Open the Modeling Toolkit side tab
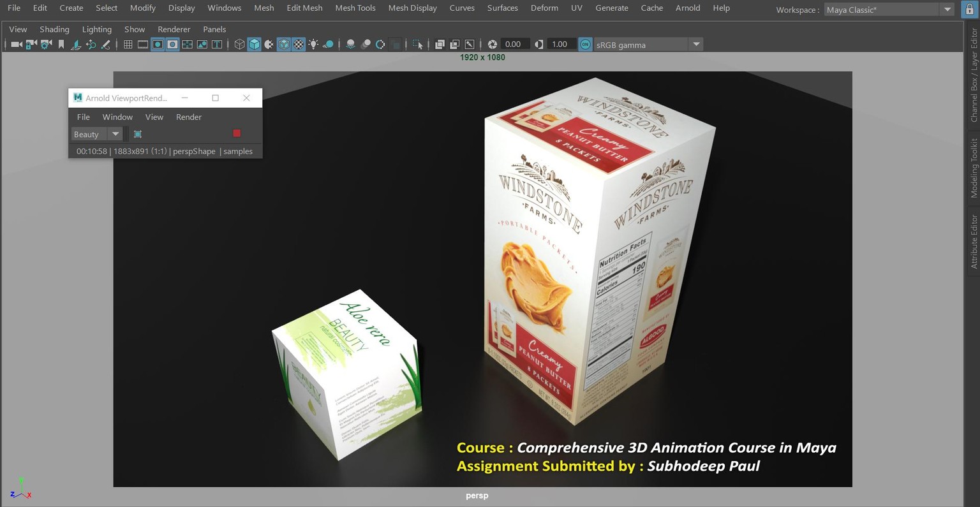 click(974, 168)
